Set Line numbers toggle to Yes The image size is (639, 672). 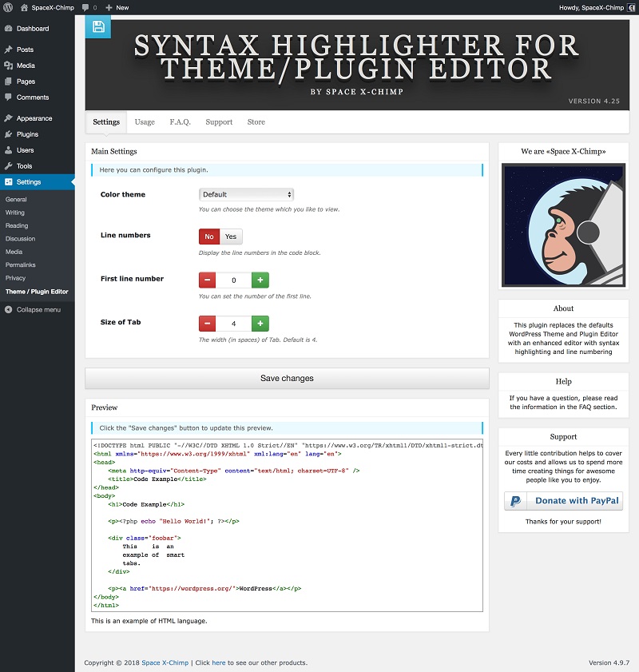point(231,237)
